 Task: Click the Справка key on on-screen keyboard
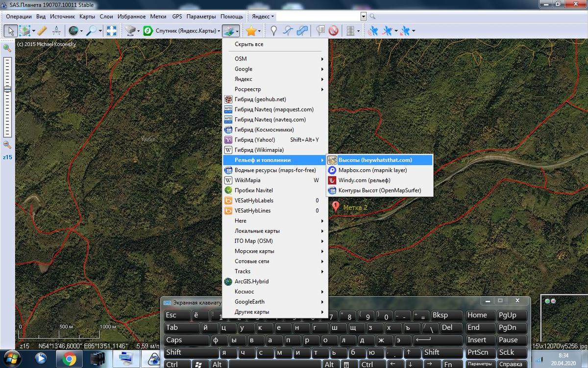coord(511,365)
